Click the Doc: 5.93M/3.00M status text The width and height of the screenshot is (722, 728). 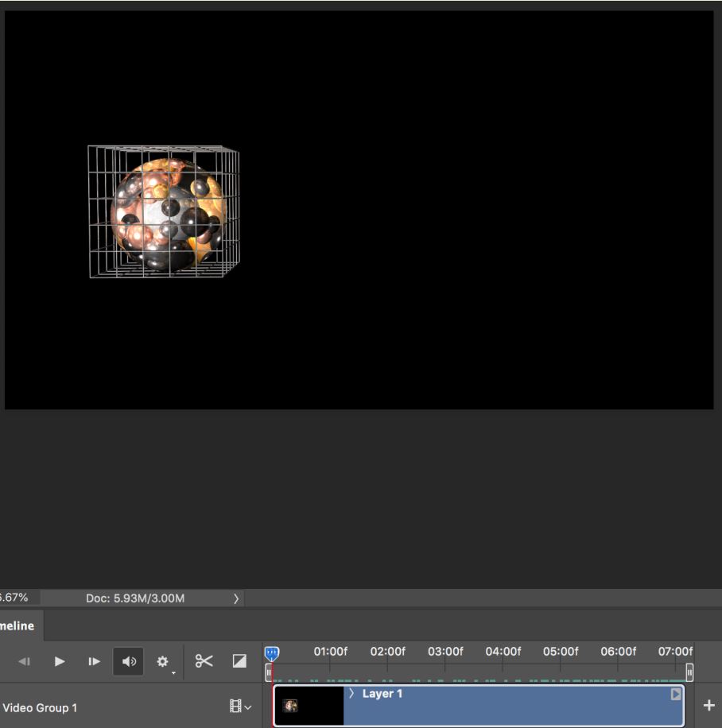coord(135,598)
